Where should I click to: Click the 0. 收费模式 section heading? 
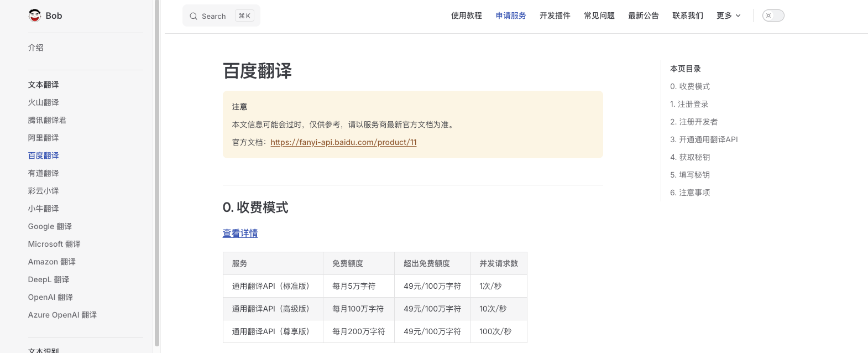coord(255,207)
